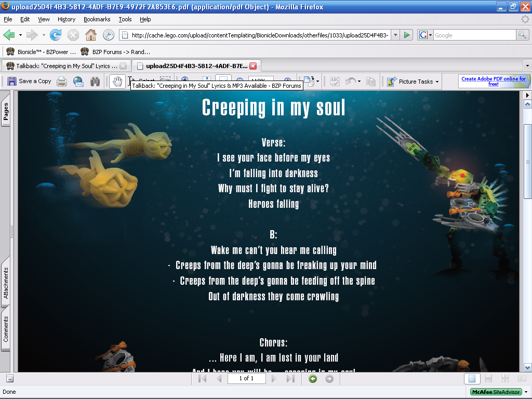Expand the undo dropdown arrow
The image size is (532, 399).
pos(359,82)
